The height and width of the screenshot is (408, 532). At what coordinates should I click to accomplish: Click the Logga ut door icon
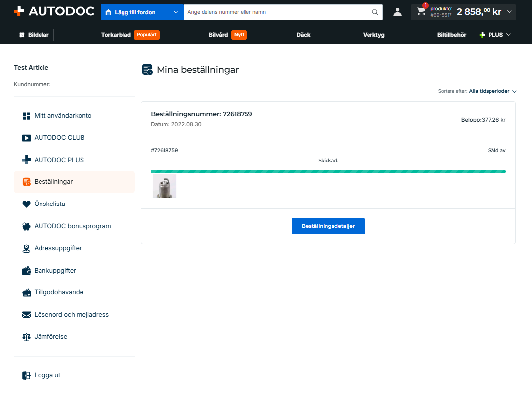tap(27, 375)
